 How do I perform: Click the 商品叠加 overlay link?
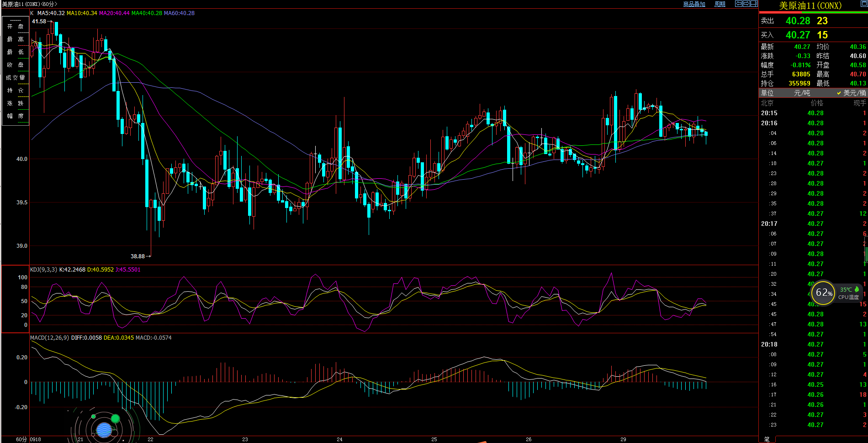[694, 4]
